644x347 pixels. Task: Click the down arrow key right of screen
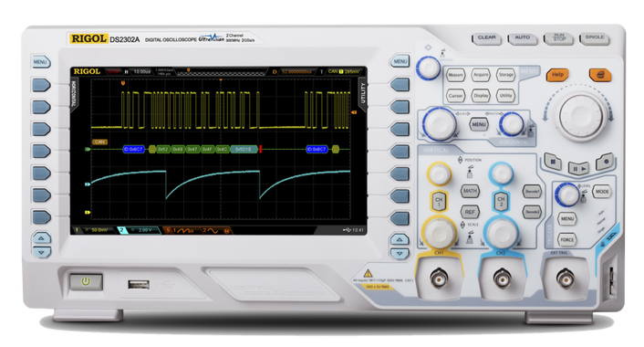400,253
